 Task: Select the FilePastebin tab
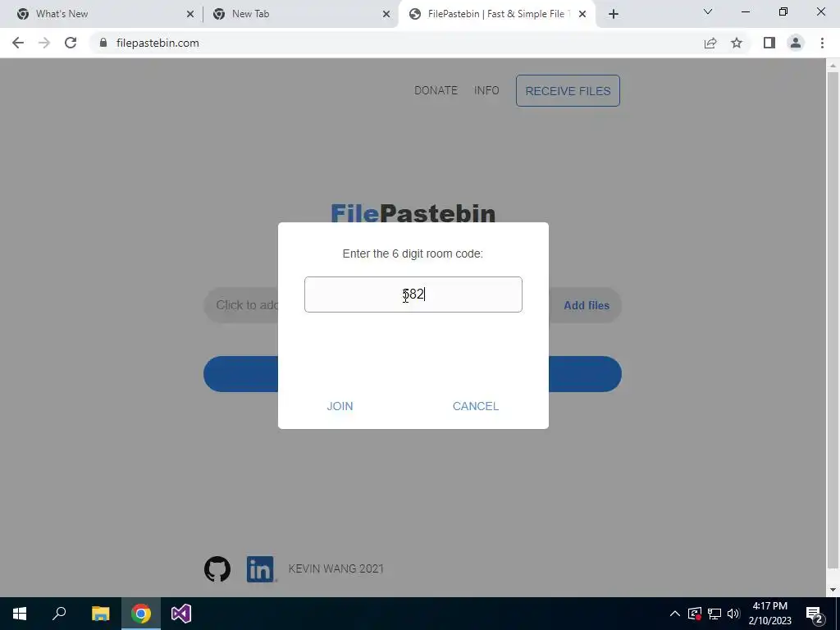pyautogui.click(x=495, y=14)
